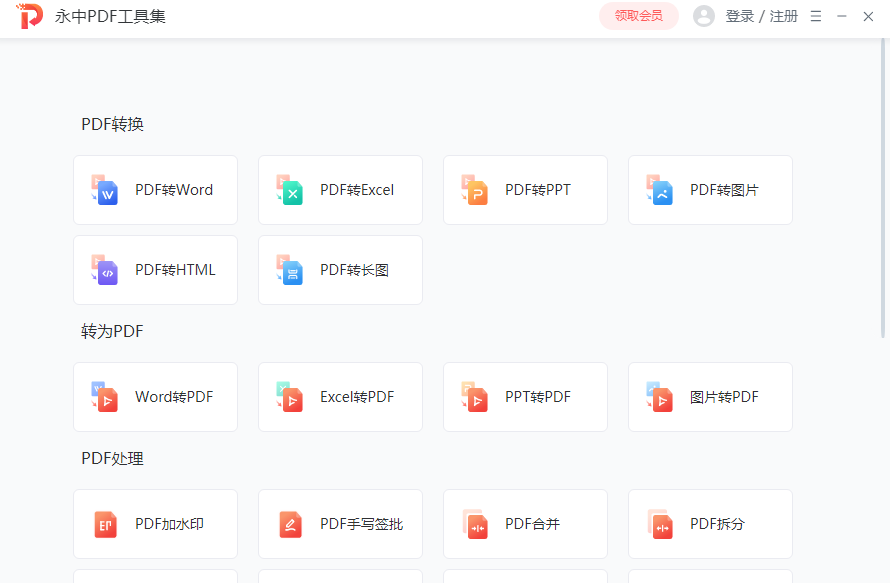This screenshot has width=890, height=583.
Task: Open the PPT转PDF converter
Action: (x=526, y=397)
